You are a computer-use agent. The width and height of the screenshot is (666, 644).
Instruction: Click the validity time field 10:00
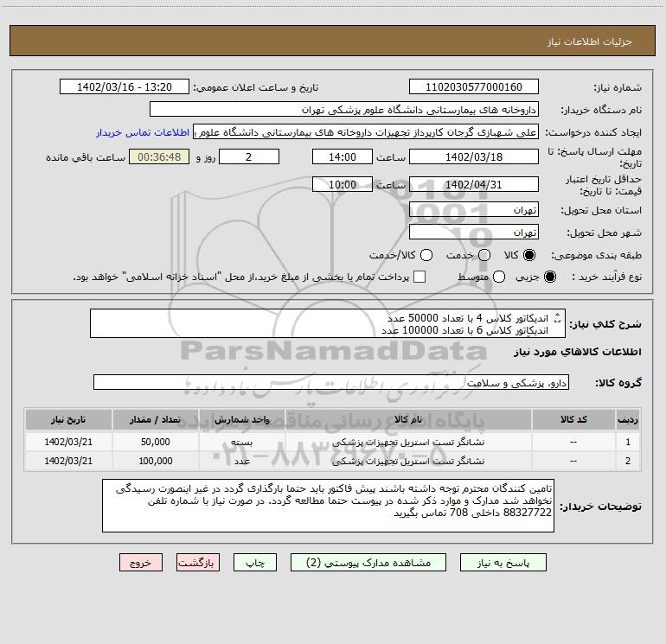pos(343,184)
